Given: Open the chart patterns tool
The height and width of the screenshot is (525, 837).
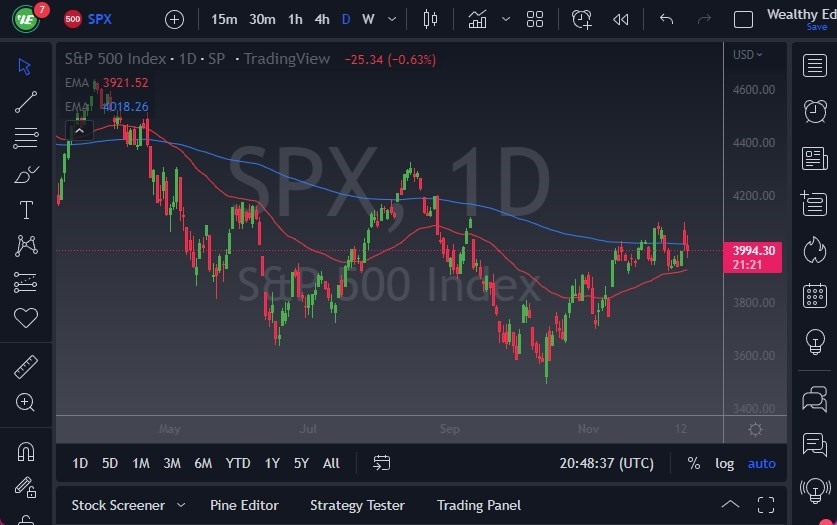Looking at the screenshot, I should [x=26, y=246].
